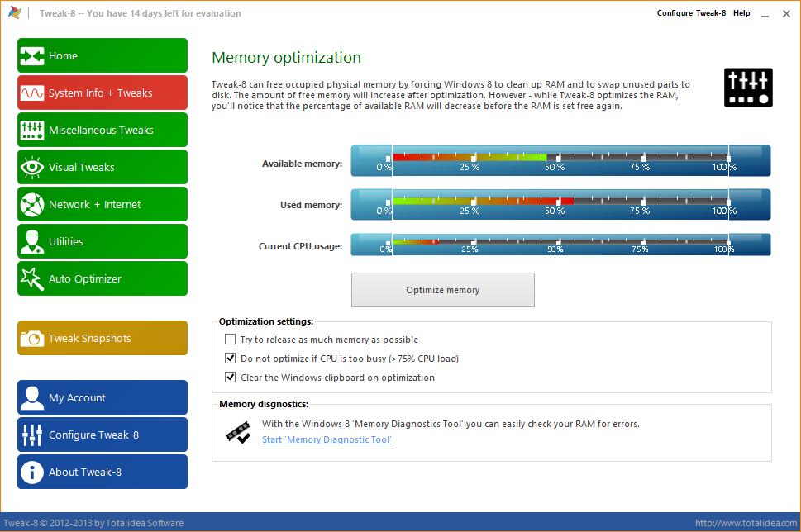This screenshot has width=801, height=532.
Task: Enable 'Try to release as much memory as possible'
Action: [231, 340]
